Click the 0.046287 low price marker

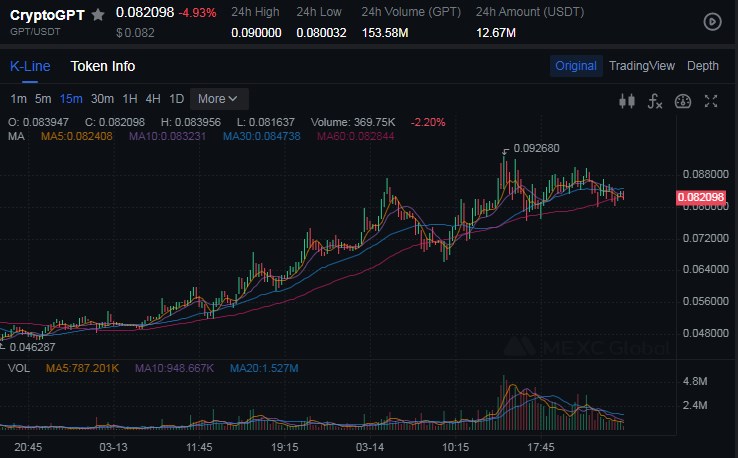tap(32, 347)
